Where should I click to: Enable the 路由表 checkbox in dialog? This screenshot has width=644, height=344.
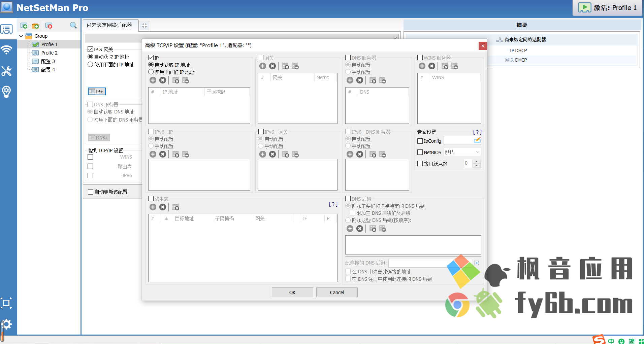(151, 199)
